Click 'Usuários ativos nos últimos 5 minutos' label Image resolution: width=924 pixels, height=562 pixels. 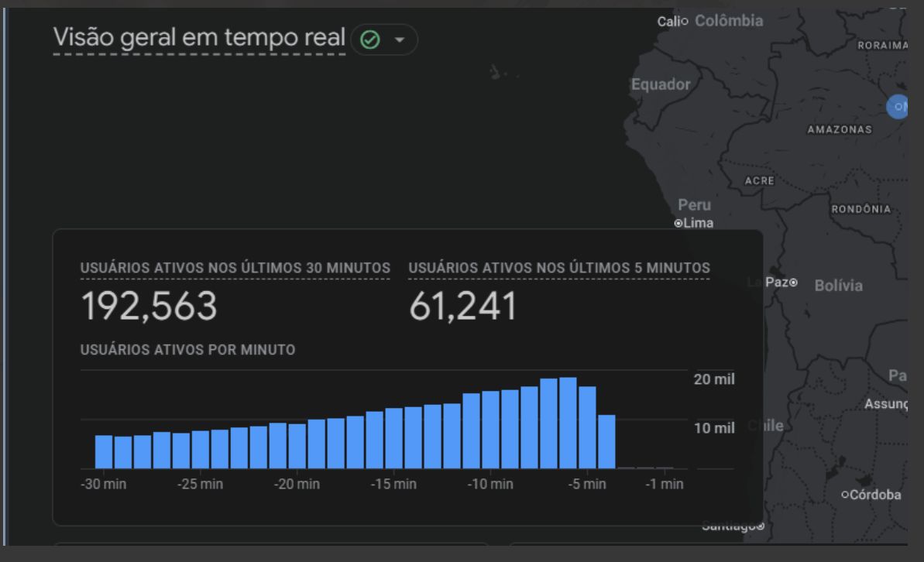(x=558, y=268)
